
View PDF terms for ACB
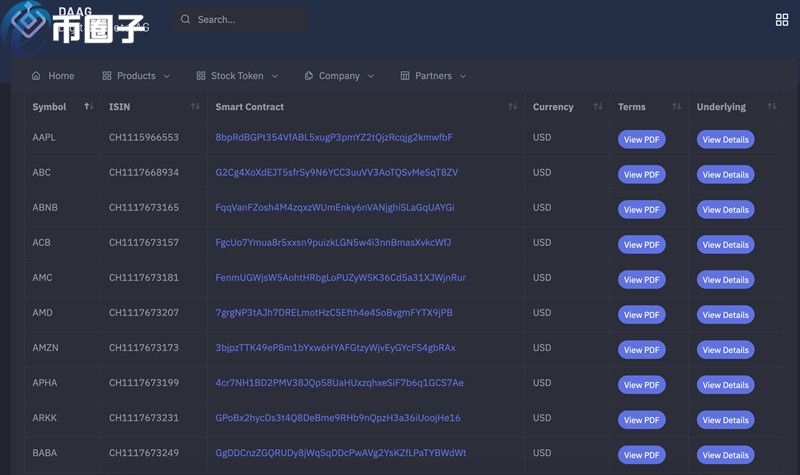click(641, 244)
